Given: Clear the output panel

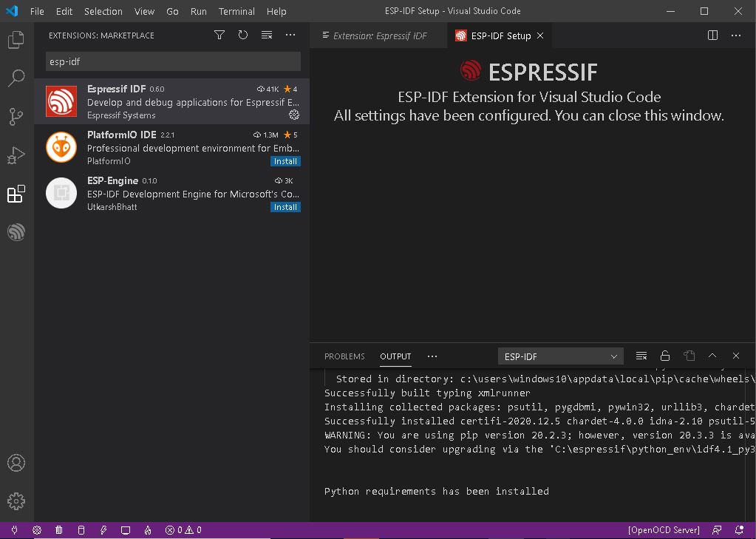Looking at the screenshot, I should coord(641,356).
